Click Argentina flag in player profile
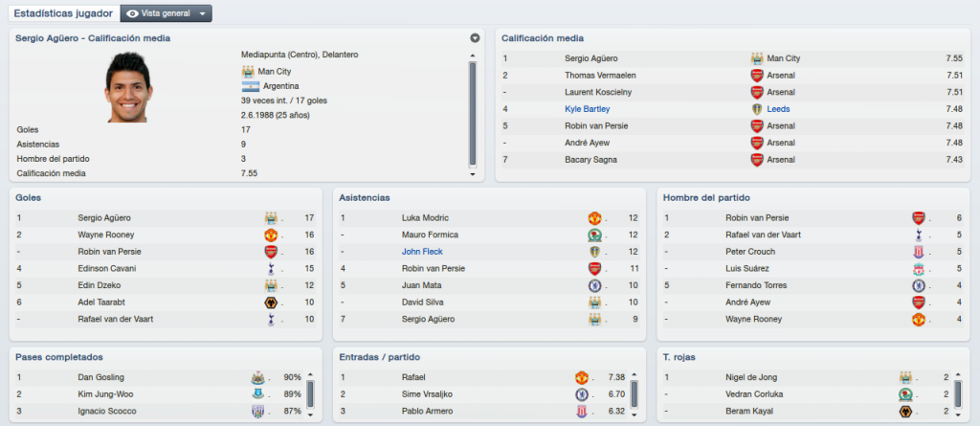The height and width of the screenshot is (426, 980). point(250,86)
